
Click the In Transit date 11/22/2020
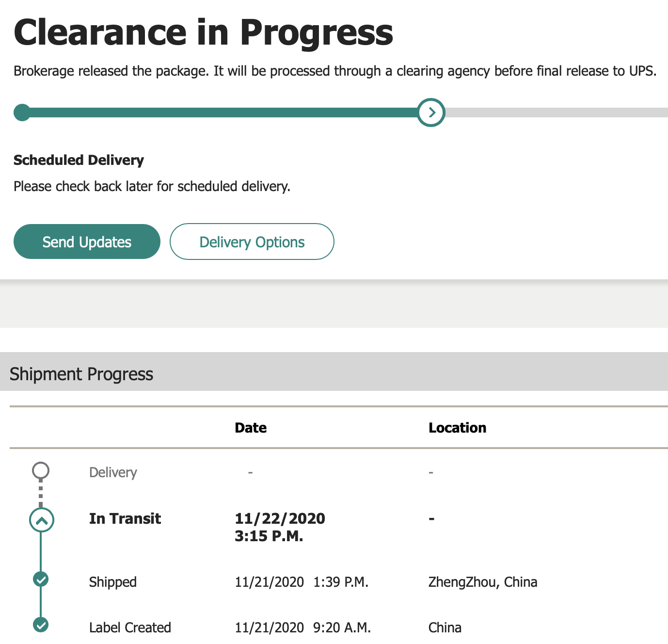click(280, 518)
